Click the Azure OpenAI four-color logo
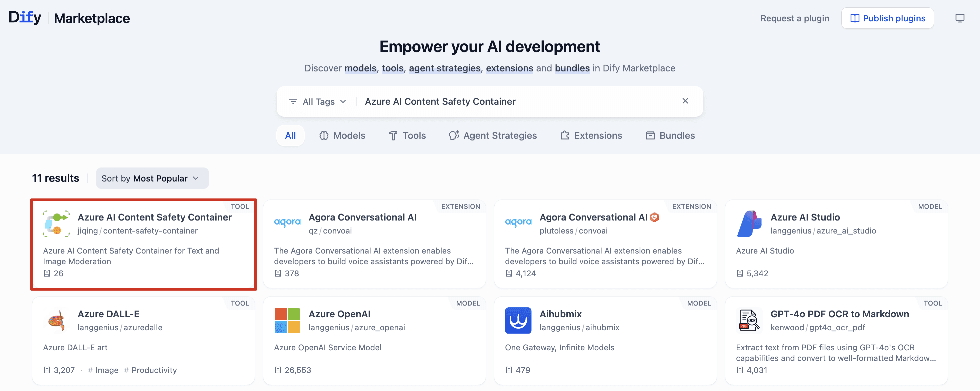The height and width of the screenshot is (391, 980). [x=287, y=321]
